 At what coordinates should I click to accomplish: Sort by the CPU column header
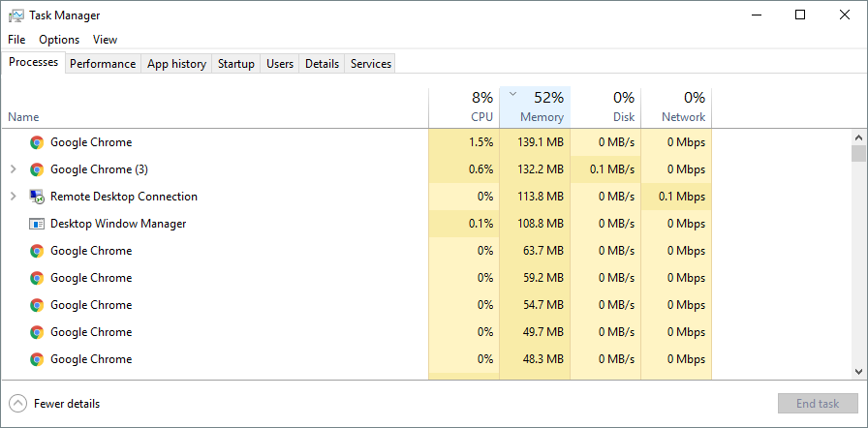[464, 107]
